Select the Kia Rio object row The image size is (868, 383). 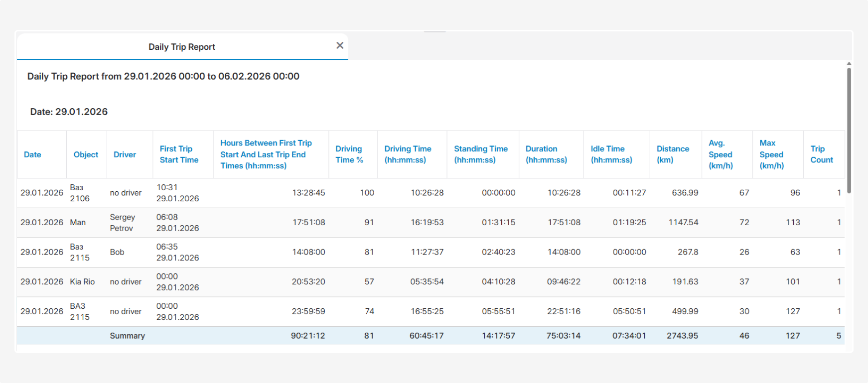point(82,282)
